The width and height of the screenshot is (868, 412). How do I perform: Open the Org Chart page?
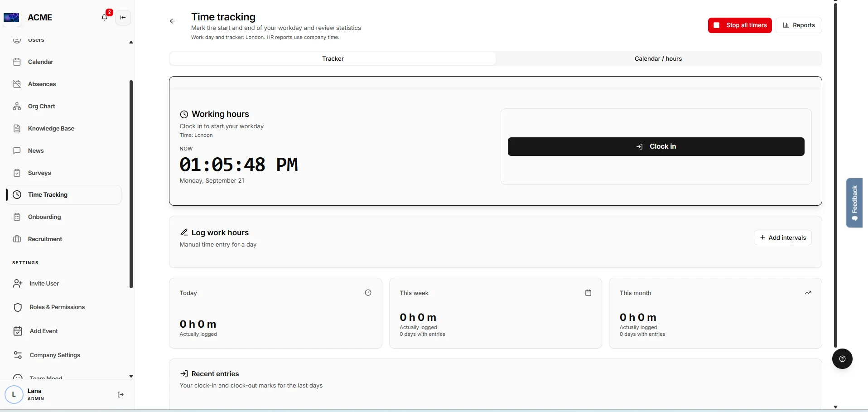63,106
